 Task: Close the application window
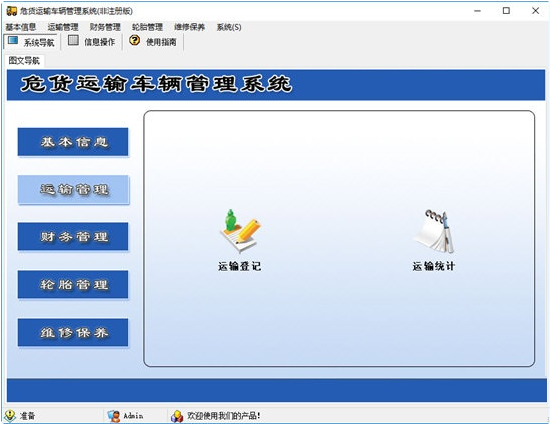(535, 11)
